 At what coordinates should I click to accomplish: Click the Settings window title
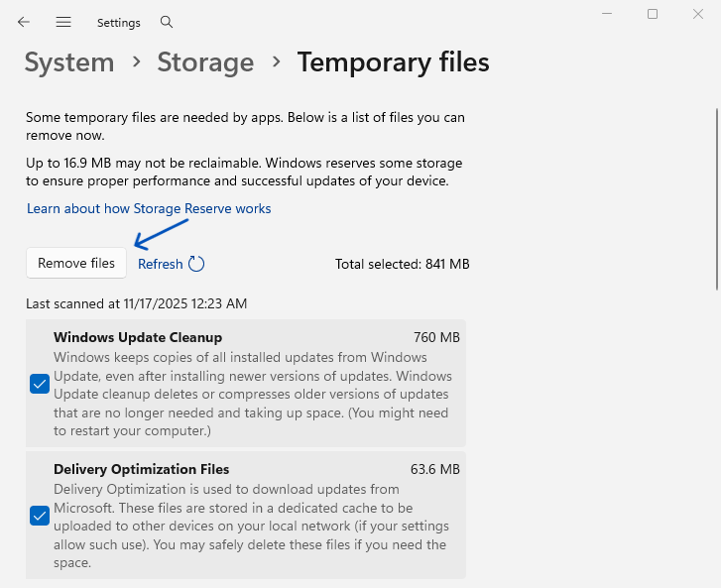click(x=119, y=23)
